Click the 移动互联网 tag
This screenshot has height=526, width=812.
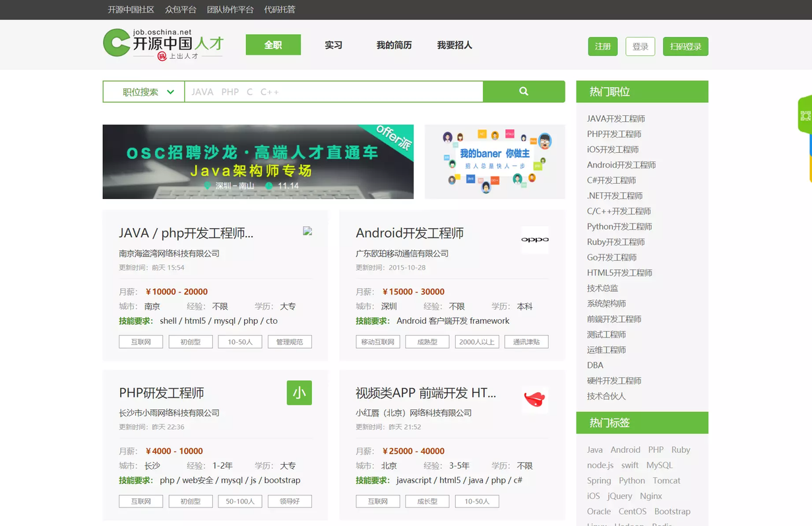tap(378, 341)
